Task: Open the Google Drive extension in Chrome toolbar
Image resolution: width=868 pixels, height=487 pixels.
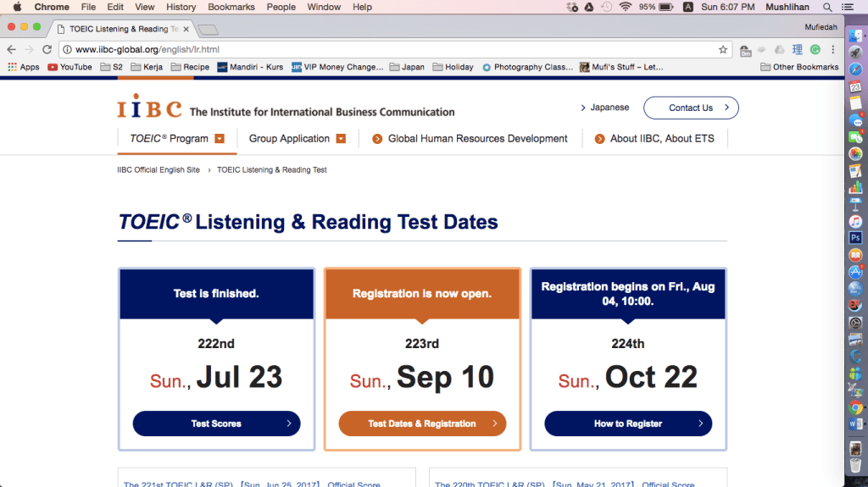Action: (x=780, y=49)
